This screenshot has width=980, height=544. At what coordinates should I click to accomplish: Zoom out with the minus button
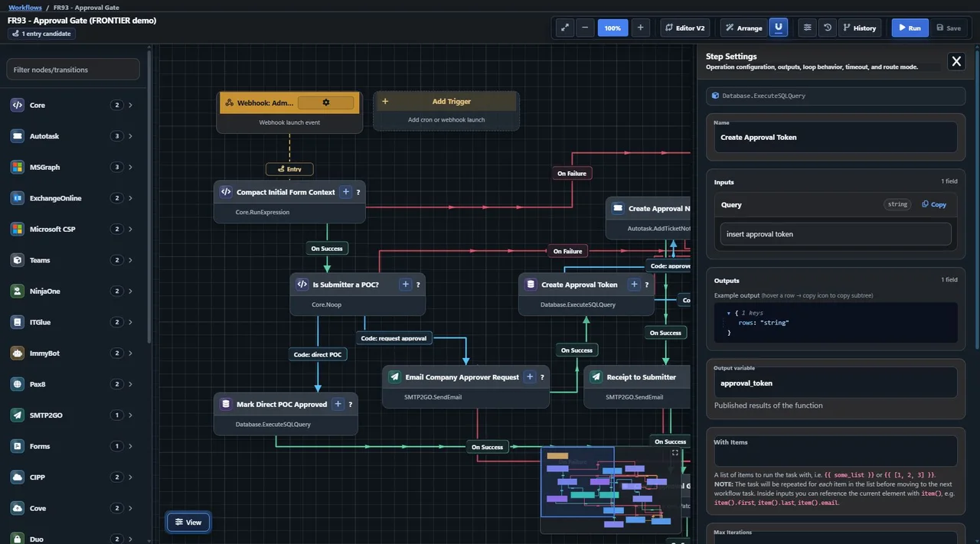[585, 28]
